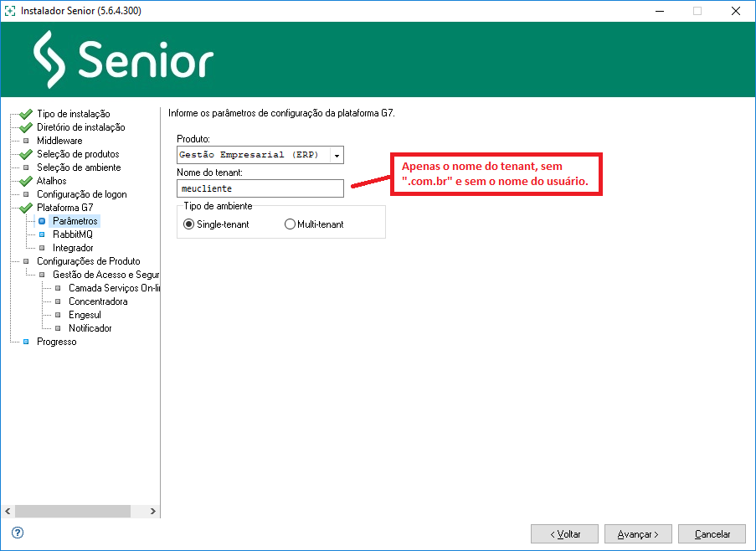
Task: Select the Engesul tree item
Action: pos(85,315)
